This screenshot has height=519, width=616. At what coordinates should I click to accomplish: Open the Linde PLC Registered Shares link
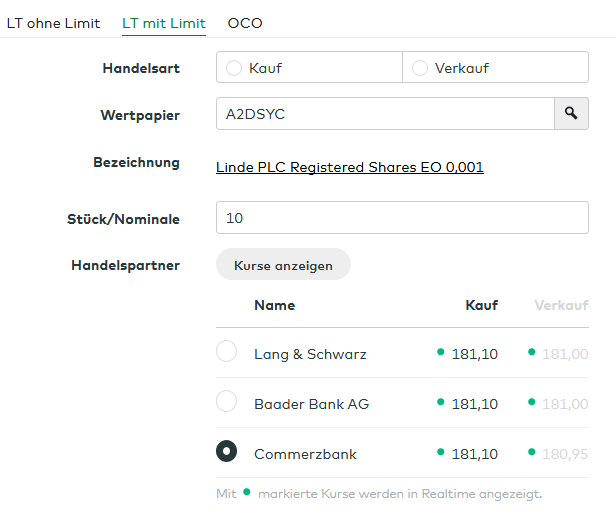click(349, 167)
